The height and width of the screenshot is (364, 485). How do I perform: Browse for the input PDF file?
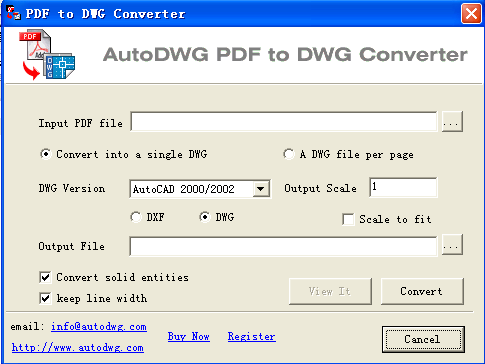click(452, 122)
